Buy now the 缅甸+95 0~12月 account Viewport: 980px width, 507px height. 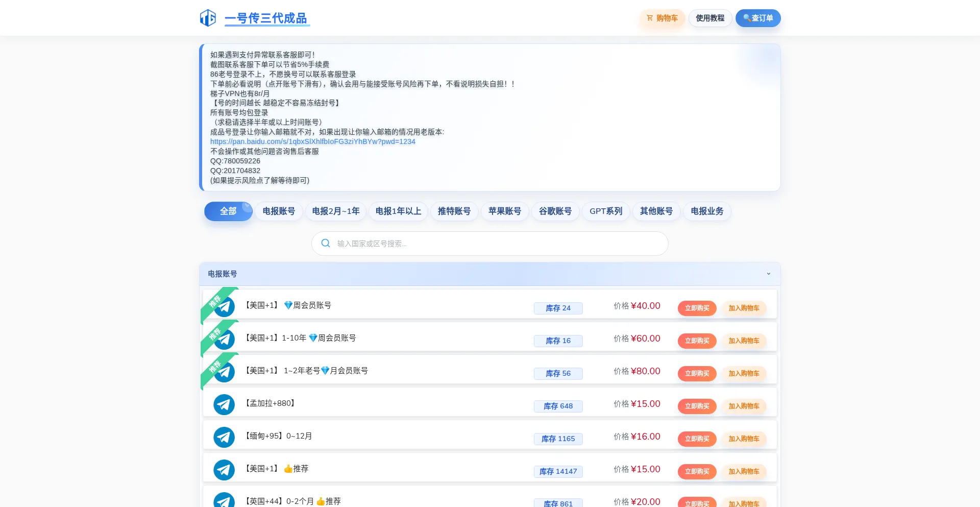697,439
